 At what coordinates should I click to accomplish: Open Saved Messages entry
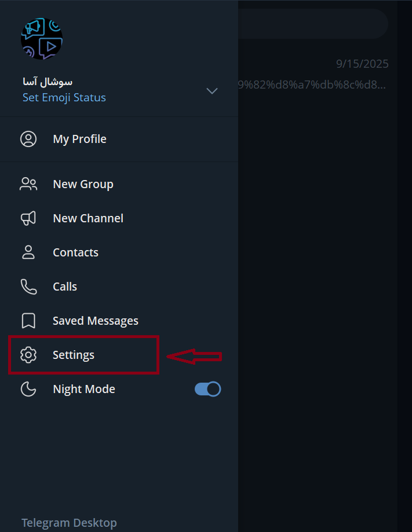pyautogui.click(x=96, y=321)
